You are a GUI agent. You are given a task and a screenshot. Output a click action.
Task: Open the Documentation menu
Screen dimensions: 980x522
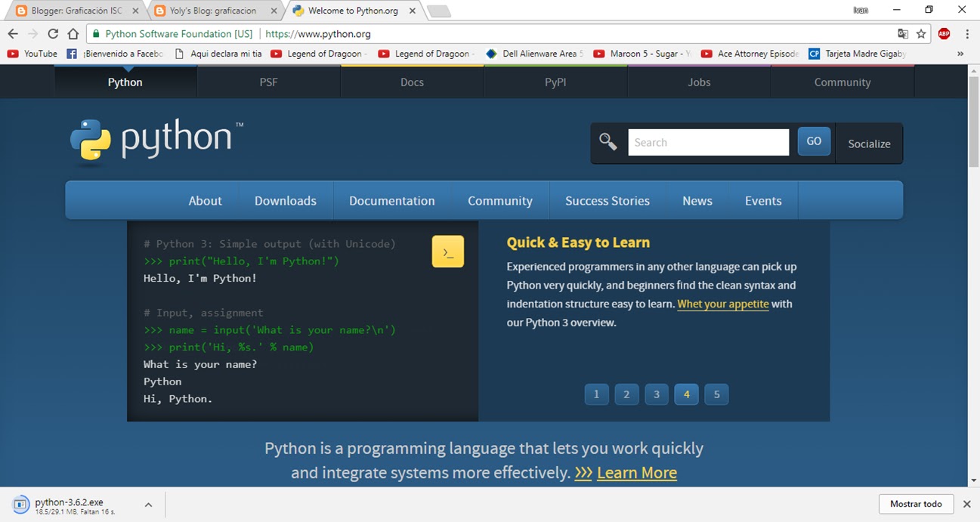click(391, 201)
